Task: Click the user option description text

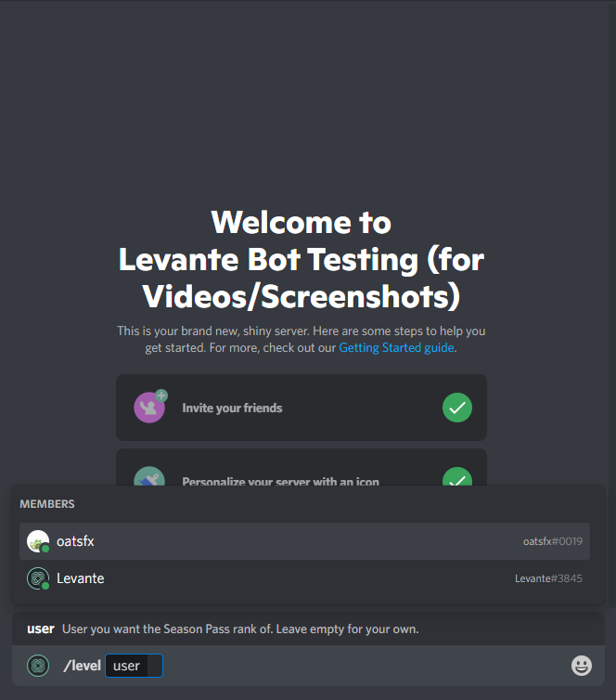Action: pyautogui.click(x=240, y=629)
